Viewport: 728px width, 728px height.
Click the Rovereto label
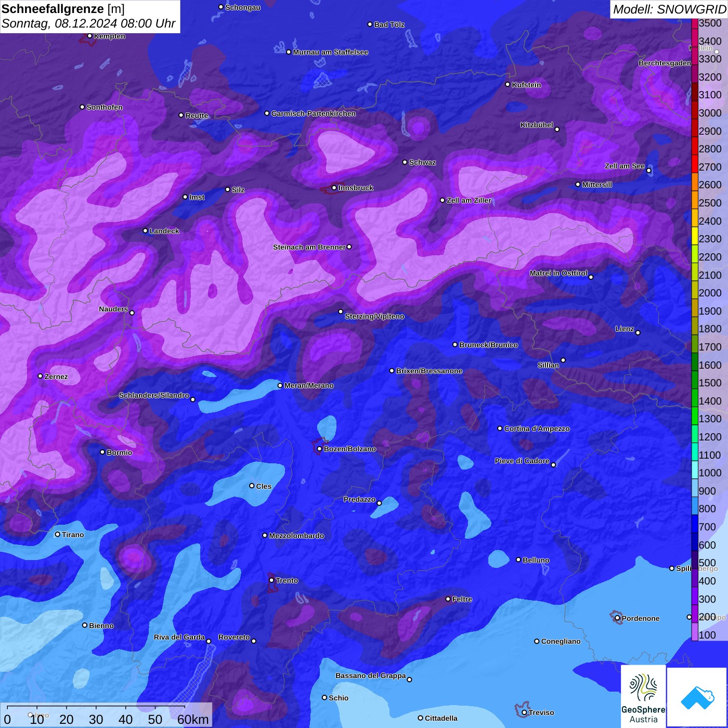point(234,637)
